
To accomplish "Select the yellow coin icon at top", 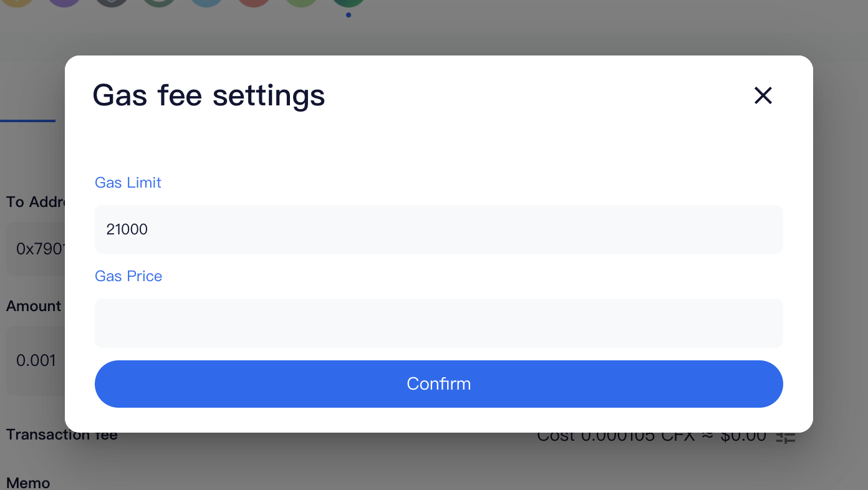I will point(17,2).
